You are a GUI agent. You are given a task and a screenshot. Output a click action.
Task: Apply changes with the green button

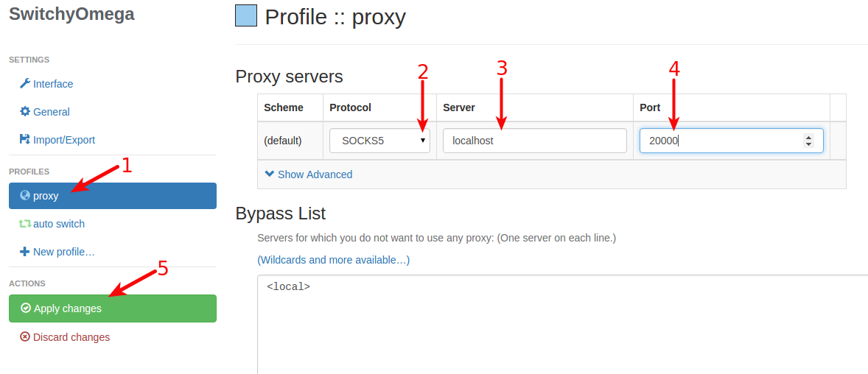(113, 308)
